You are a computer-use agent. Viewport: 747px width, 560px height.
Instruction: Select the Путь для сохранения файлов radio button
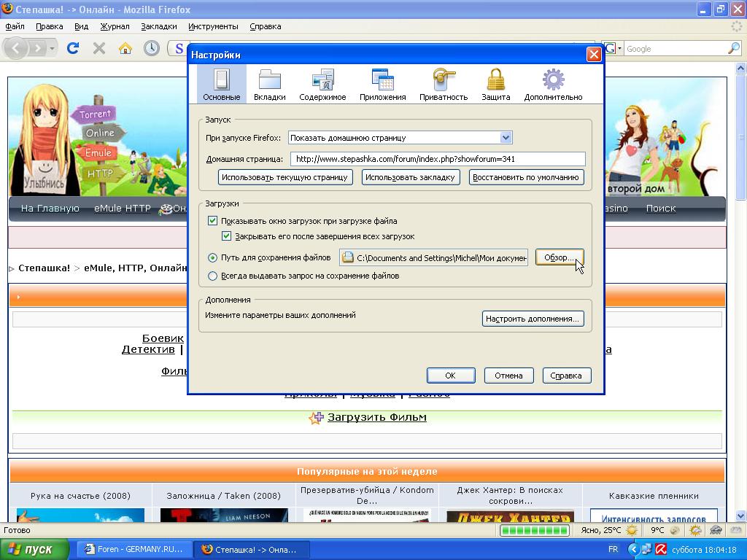[x=212, y=257]
